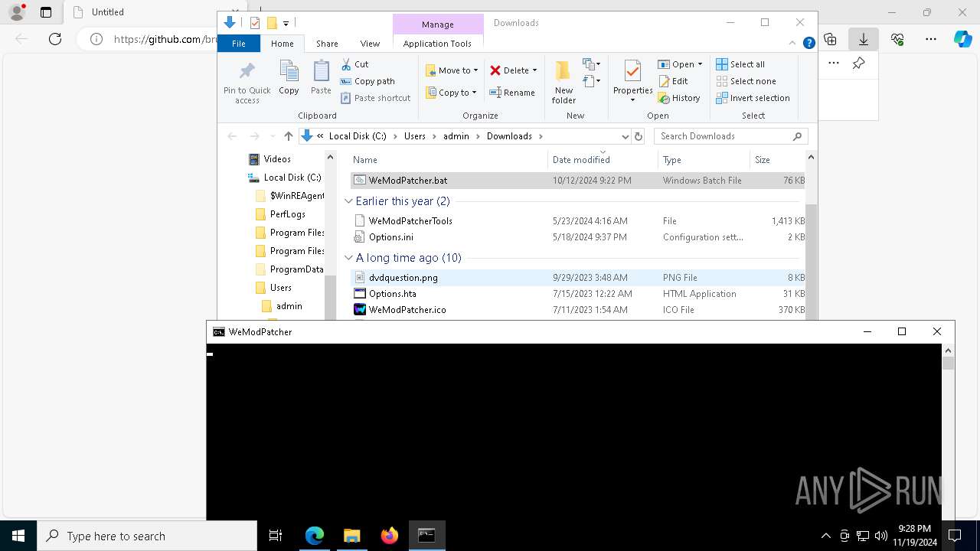Click admin in address breadcrumb
The height and width of the screenshot is (551, 980).
(x=456, y=136)
